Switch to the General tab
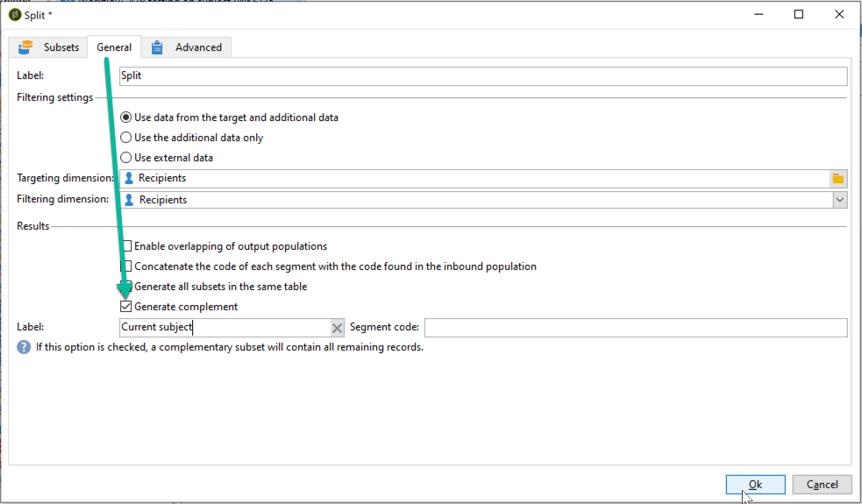This screenshot has height=504, width=862. 114,47
